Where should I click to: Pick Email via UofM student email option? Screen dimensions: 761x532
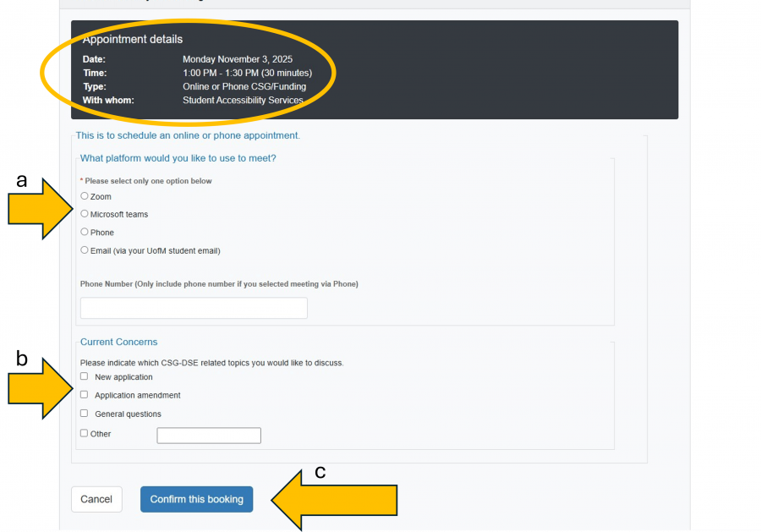(x=85, y=250)
